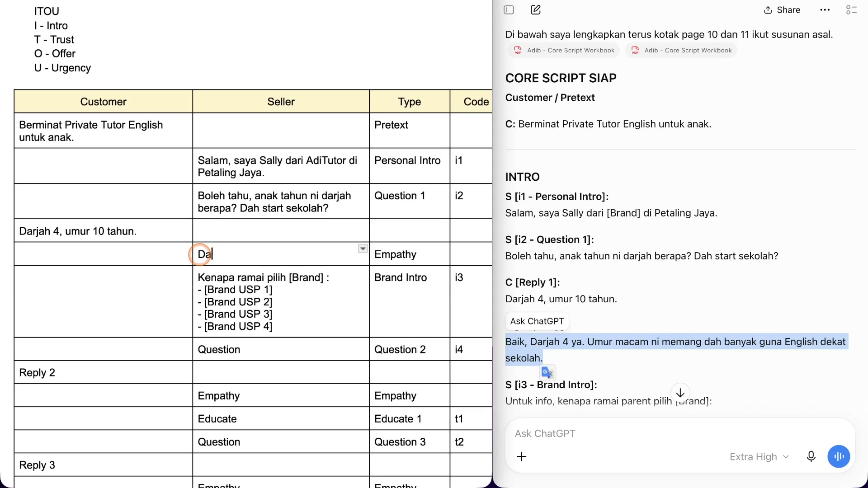
Task: Select the 'Customer' table header cell
Action: click(104, 102)
